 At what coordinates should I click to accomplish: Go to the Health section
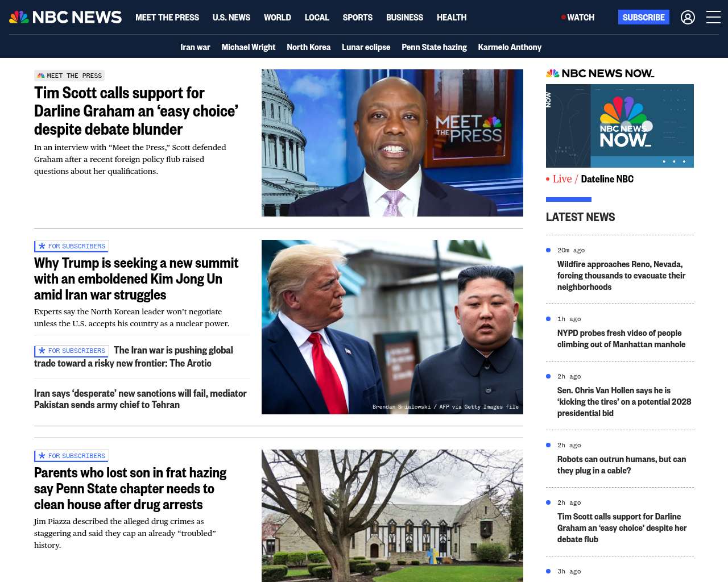[452, 18]
